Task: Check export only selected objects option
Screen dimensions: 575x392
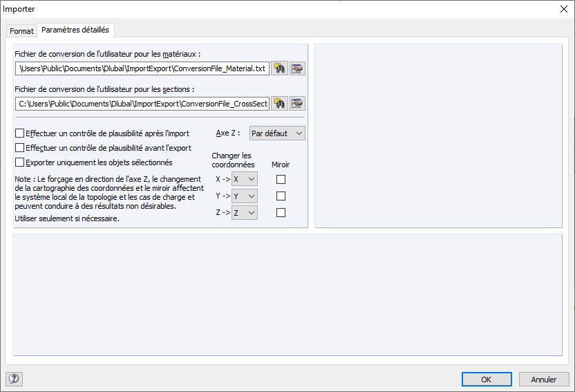Action: pos(19,162)
